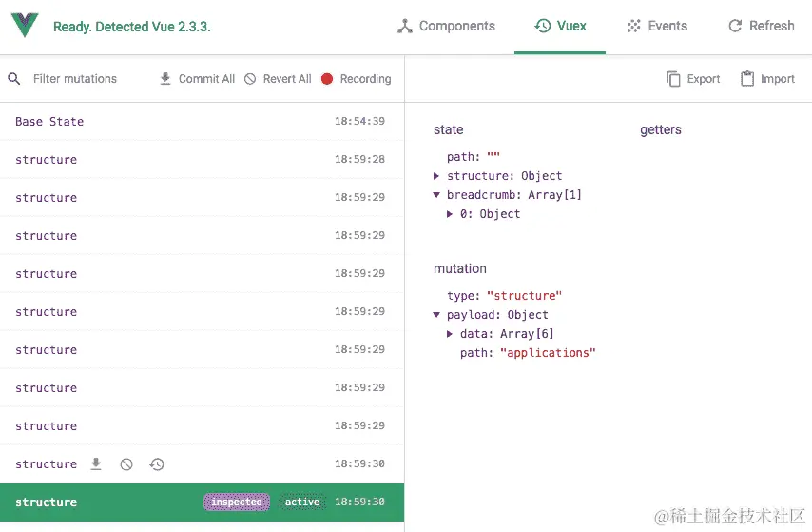The width and height of the screenshot is (812, 532).
Task: Focus the Filter mutations search field
Action: pos(75,79)
